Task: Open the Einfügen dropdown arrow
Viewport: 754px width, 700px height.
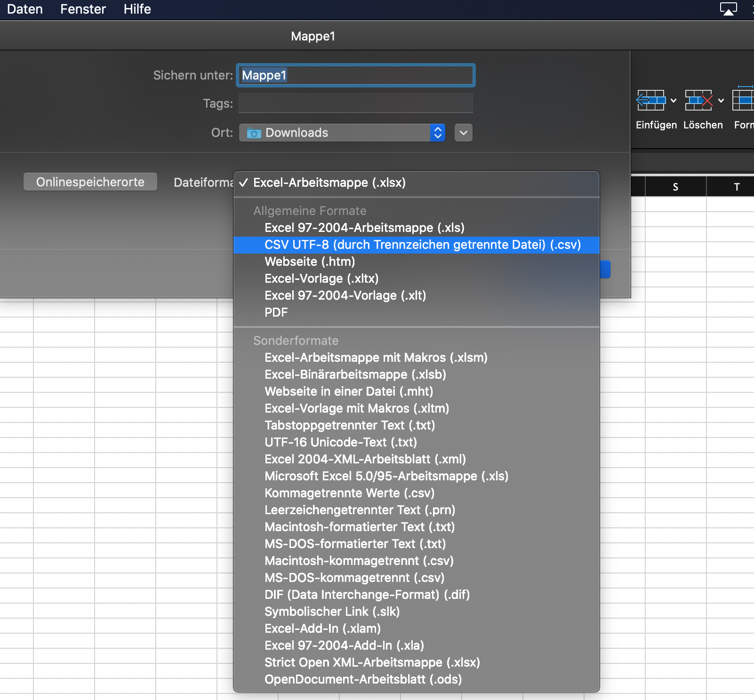Action: 674,101
